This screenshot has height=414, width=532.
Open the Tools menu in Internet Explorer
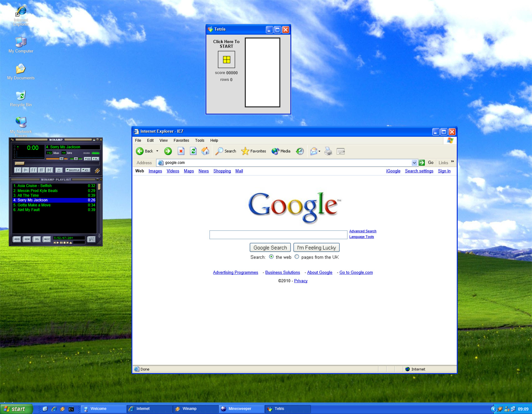[x=199, y=140]
